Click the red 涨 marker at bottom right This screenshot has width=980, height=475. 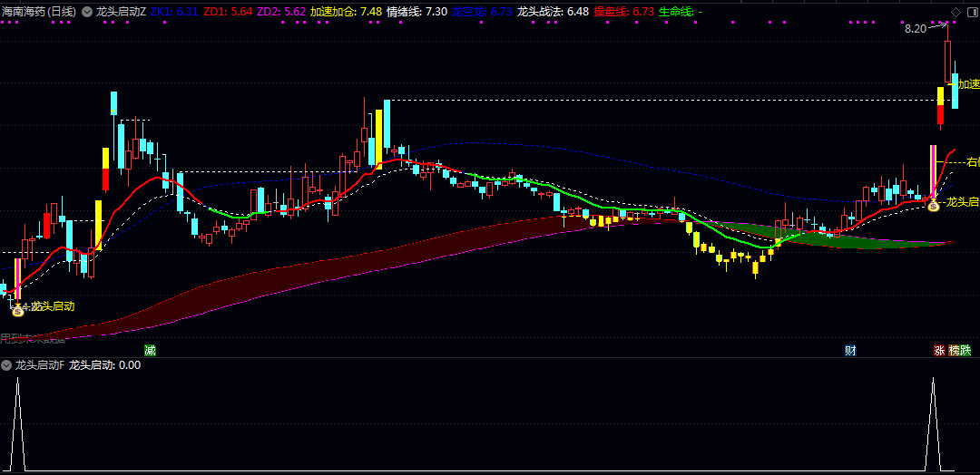940,350
